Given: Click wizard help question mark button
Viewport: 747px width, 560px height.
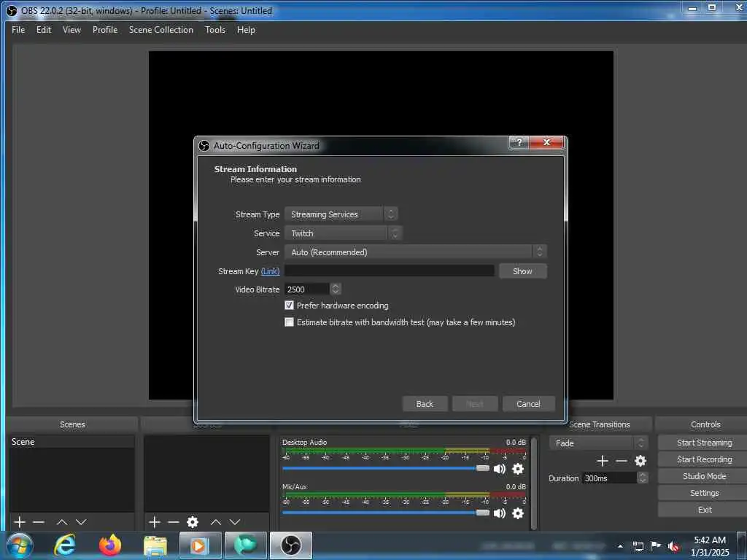Looking at the screenshot, I should point(519,142).
